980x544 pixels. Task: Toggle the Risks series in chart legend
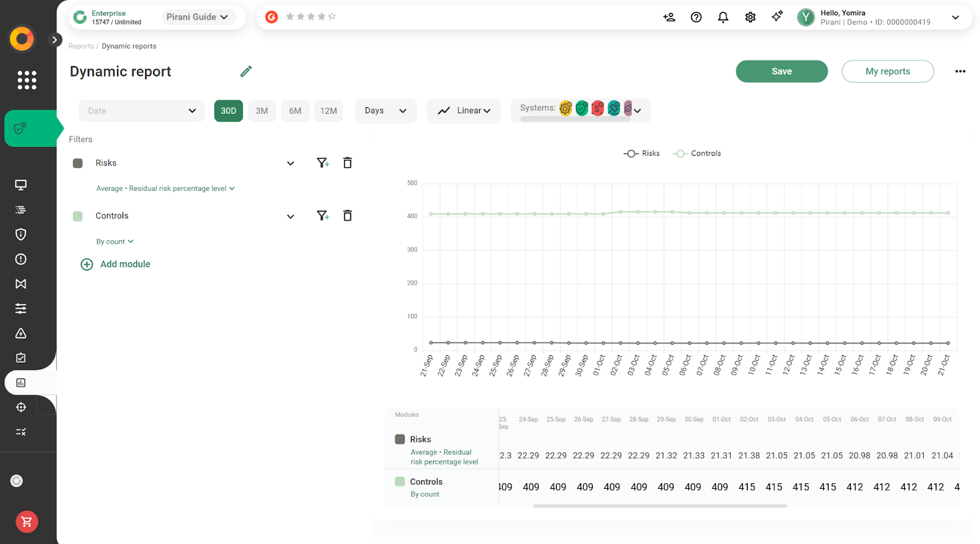tap(642, 154)
